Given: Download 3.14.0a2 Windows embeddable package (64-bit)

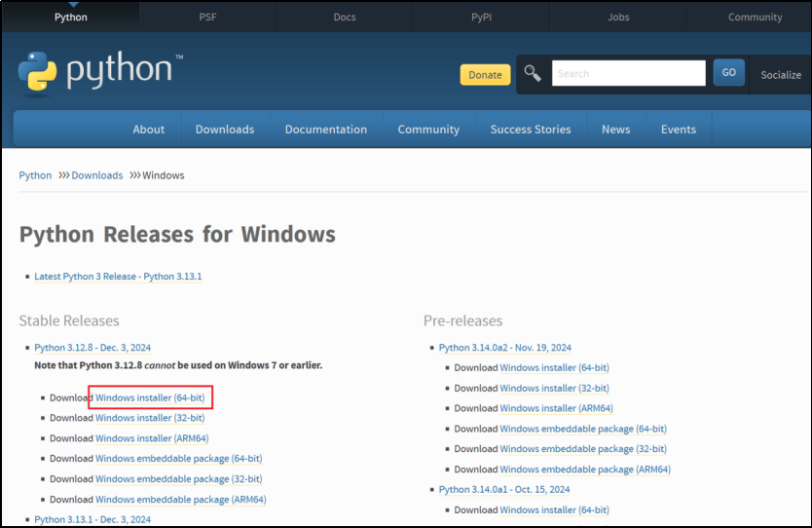Looking at the screenshot, I should pos(583,429).
